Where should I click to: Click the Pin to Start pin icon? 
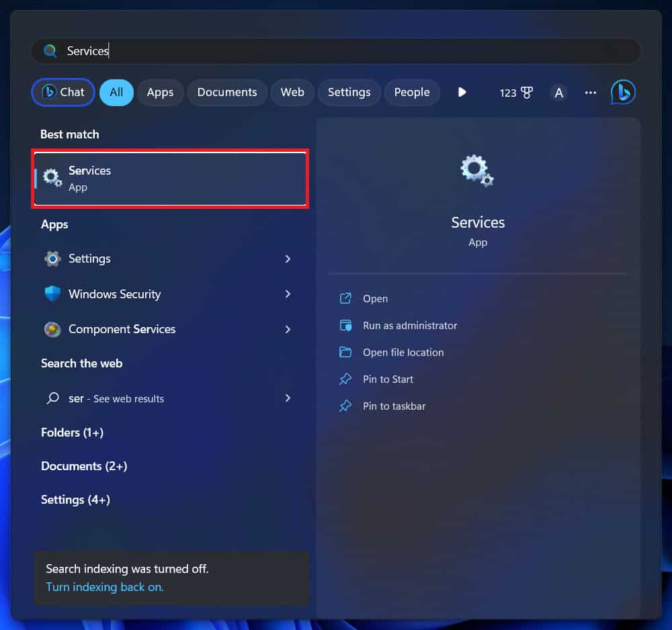click(345, 379)
